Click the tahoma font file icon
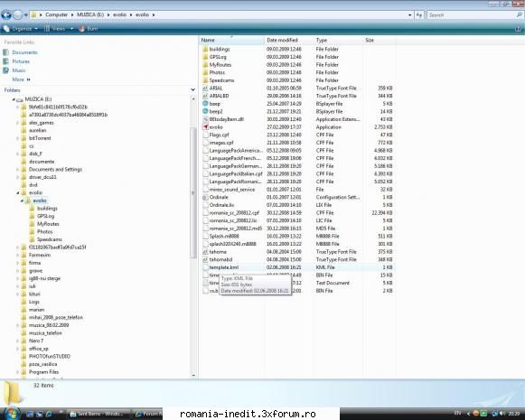 pos(206,252)
